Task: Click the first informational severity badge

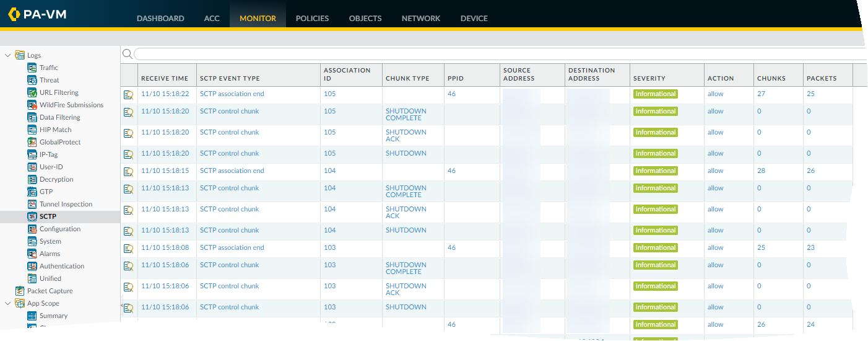Action: [655, 94]
